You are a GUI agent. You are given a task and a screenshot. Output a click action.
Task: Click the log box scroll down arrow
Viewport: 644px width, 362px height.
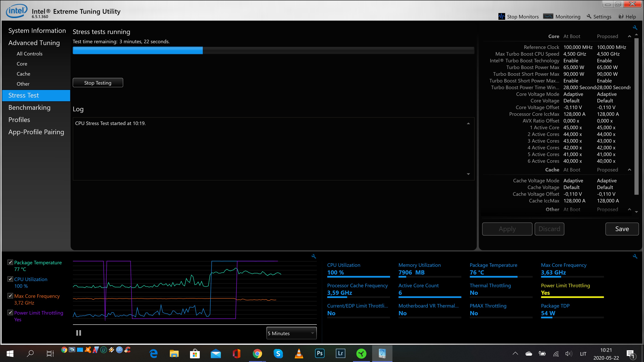(468, 174)
